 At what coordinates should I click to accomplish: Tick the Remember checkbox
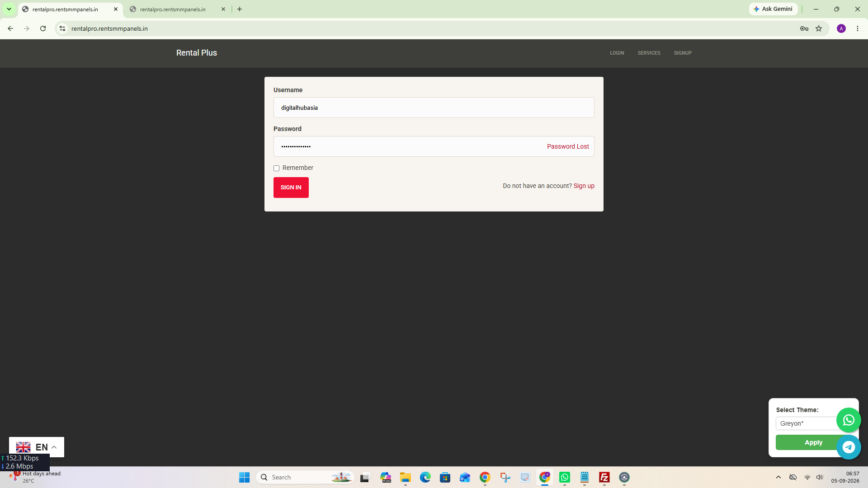coord(276,168)
